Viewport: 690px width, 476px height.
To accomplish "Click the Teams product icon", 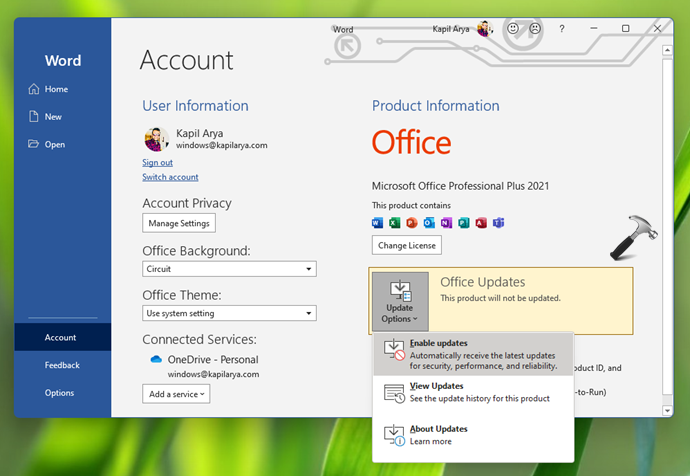I will coord(497,221).
